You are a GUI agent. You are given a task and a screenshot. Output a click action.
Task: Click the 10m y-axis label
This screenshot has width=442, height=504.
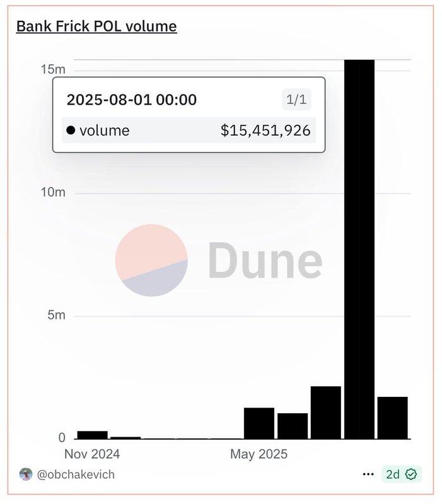(x=53, y=192)
